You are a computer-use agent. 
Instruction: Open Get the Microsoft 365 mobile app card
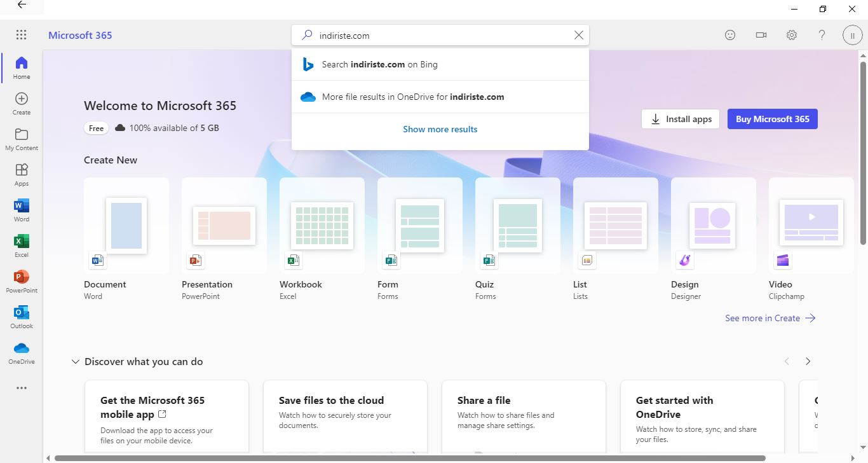tap(166, 417)
